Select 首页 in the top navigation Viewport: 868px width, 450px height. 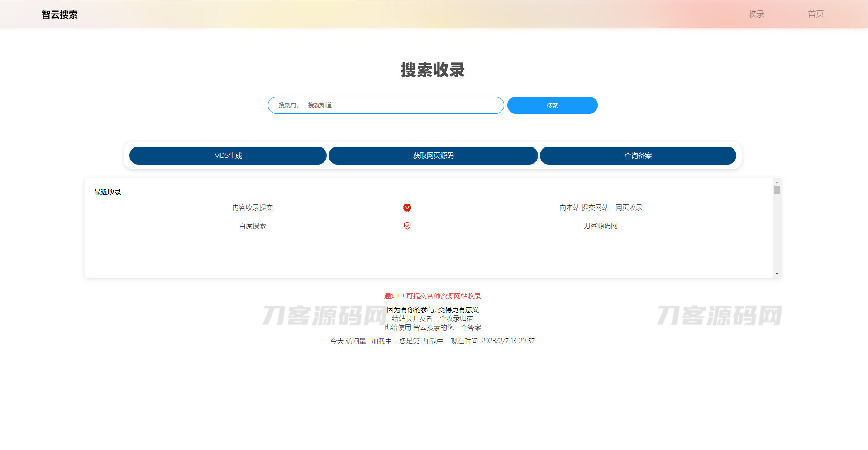click(816, 14)
